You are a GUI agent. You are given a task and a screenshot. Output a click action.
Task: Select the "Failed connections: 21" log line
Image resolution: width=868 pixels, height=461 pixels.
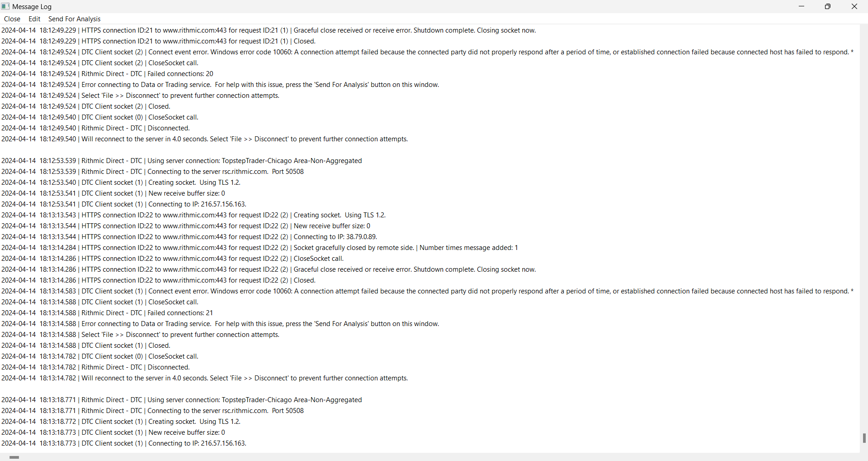[x=180, y=313]
